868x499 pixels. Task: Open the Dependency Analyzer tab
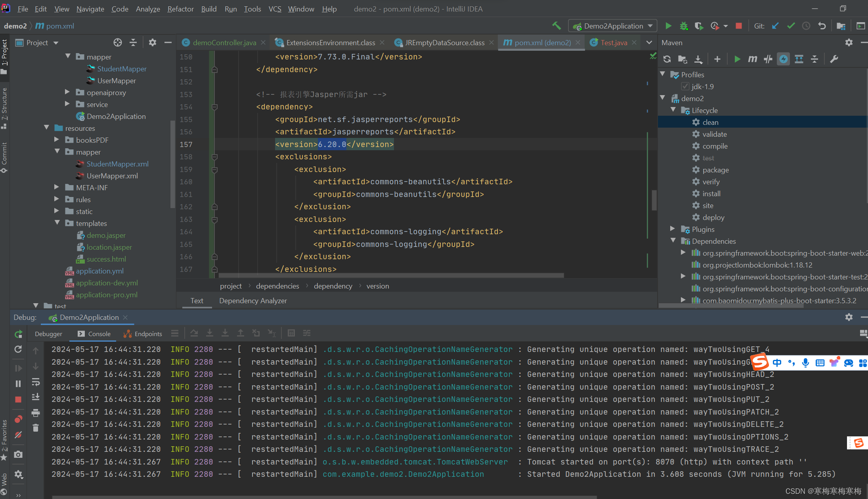[x=253, y=300]
